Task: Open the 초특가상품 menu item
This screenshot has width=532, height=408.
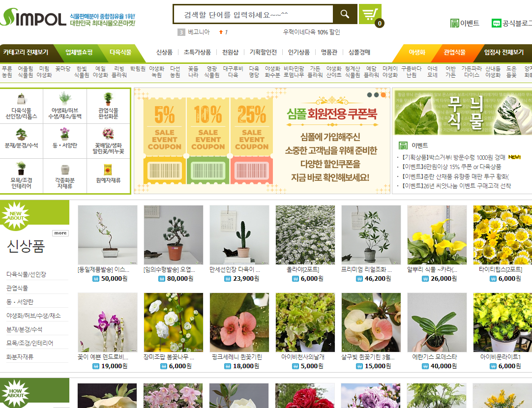Action: tap(197, 52)
